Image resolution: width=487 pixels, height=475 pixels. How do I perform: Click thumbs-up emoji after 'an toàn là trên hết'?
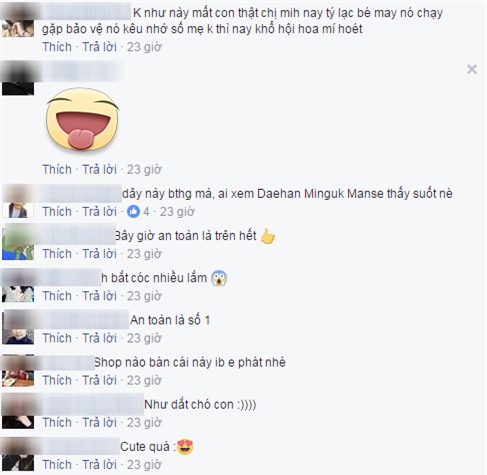(x=267, y=236)
